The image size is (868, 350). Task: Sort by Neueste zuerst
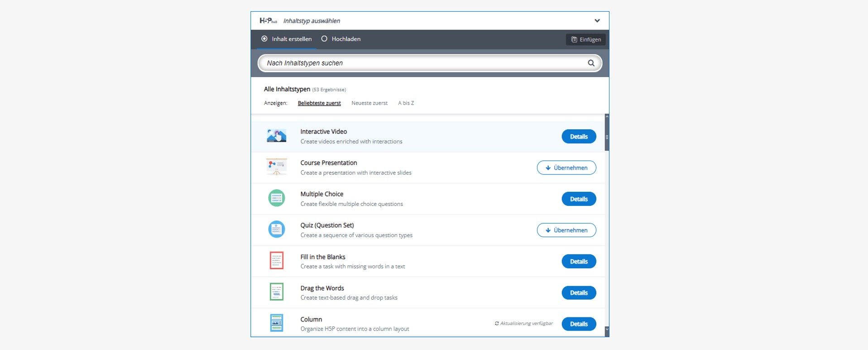369,103
